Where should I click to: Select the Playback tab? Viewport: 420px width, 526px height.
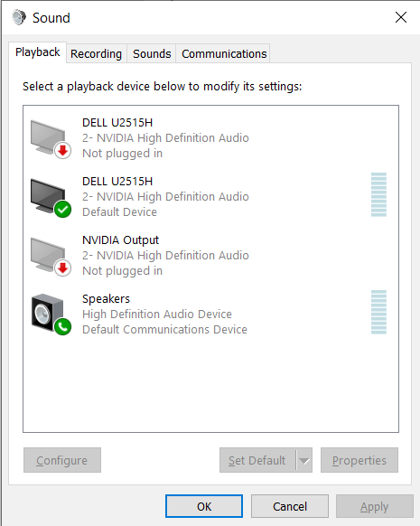pos(38,52)
